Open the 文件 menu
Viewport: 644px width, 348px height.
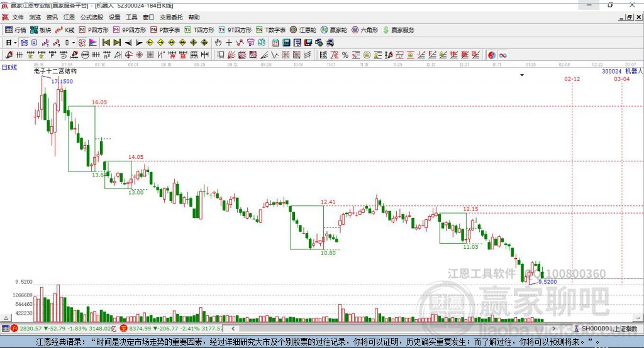[18, 17]
